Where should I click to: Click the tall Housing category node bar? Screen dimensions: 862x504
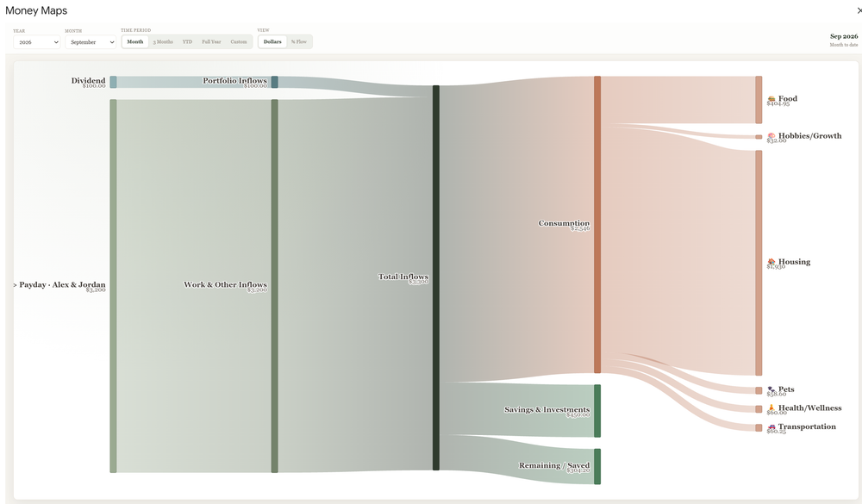click(759, 263)
